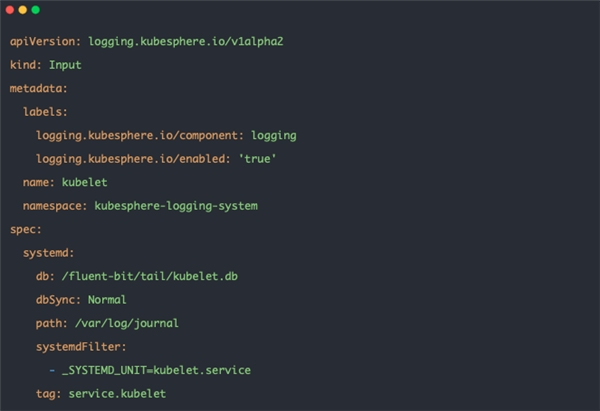Click the dbSync value Normal
Viewport: 600px width, 411px height.
pyautogui.click(x=107, y=299)
